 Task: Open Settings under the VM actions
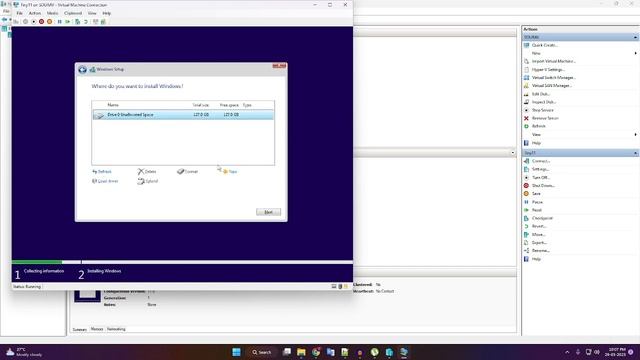coord(540,169)
